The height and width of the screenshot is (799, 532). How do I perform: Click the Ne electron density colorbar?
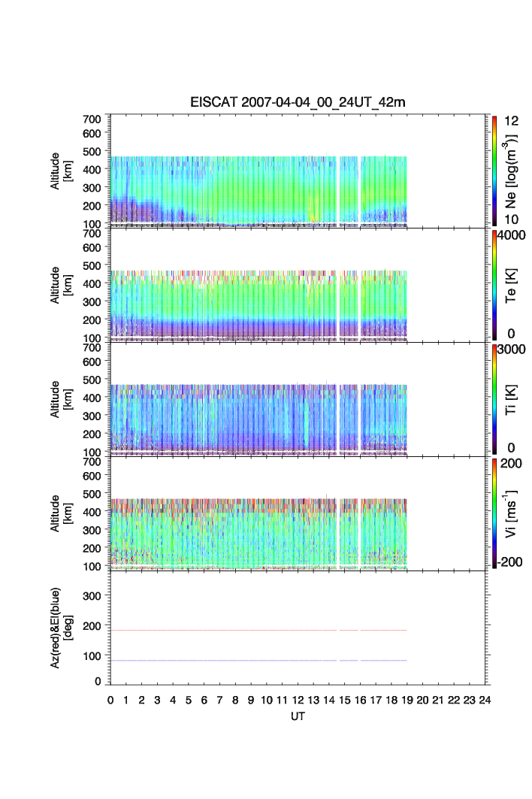tap(494, 170)
